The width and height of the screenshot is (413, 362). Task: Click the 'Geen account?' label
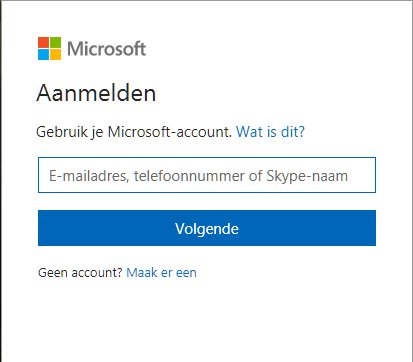[x=81, y=273]
